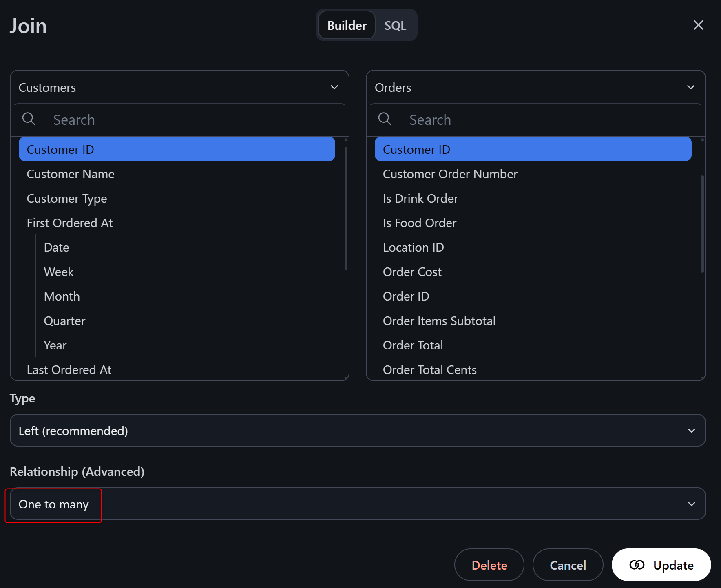Select Customer Name in Customers list
The height and width of the screenshot is (588, 721).
[71, 174]
